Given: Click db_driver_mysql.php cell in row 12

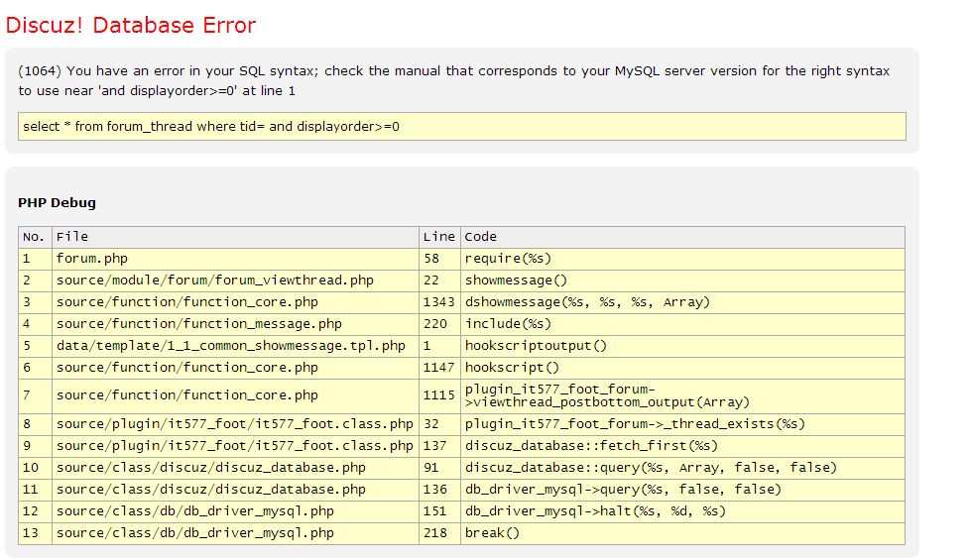Looking at the screenshot, I should pyautogui.click(x=235, y=511).
